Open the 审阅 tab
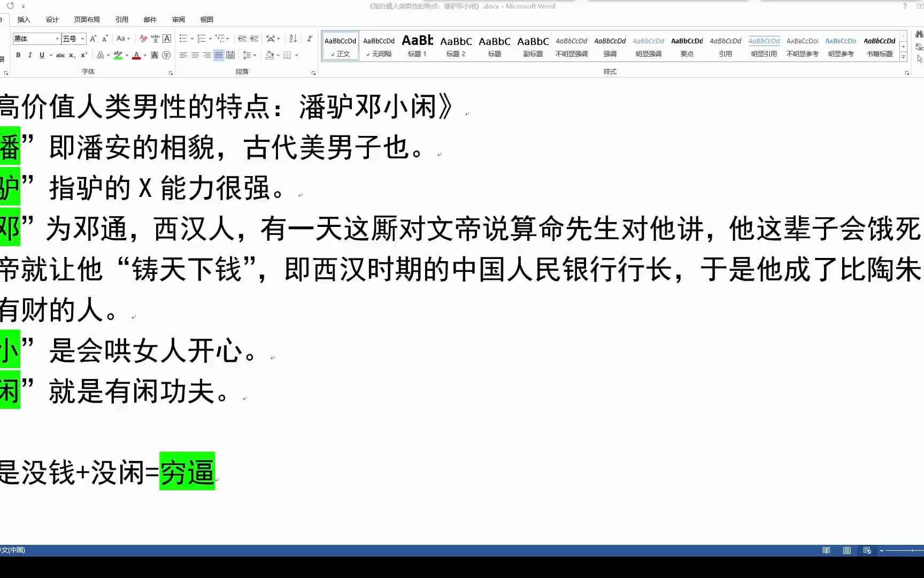The width and height of the screenshot is (924, 578). pos(179,20)
